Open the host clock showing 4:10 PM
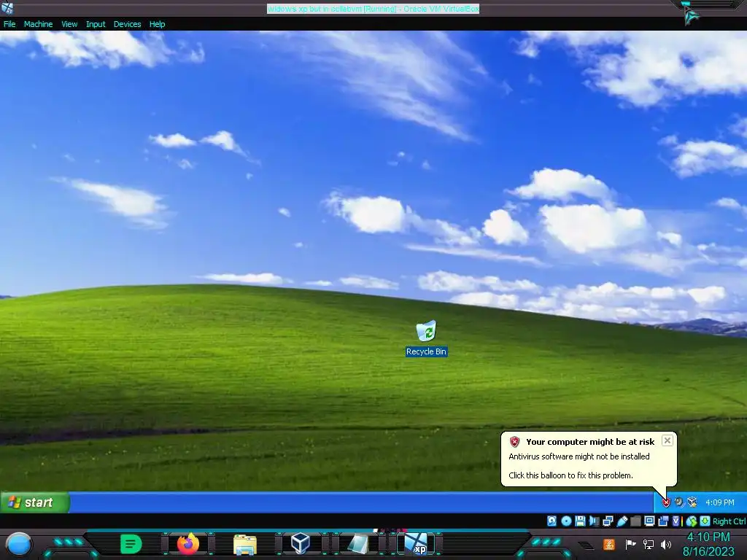Image resolution: width=747 pixels, height=560 pixels. 708,544
